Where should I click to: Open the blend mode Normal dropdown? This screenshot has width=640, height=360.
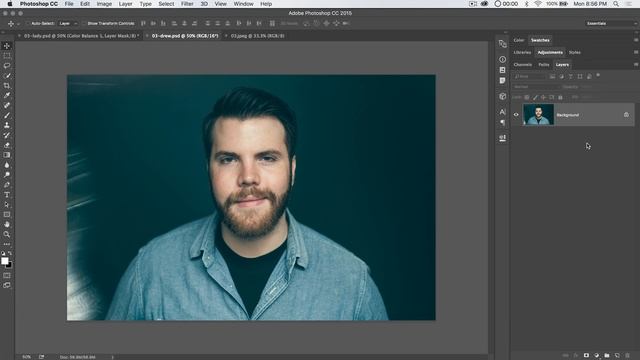click(536, 87)
